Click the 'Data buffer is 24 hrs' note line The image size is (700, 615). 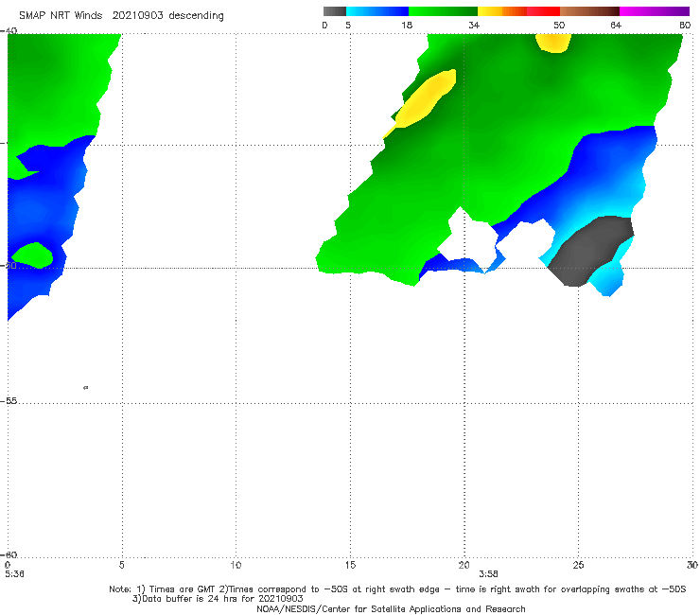(218, 599)
